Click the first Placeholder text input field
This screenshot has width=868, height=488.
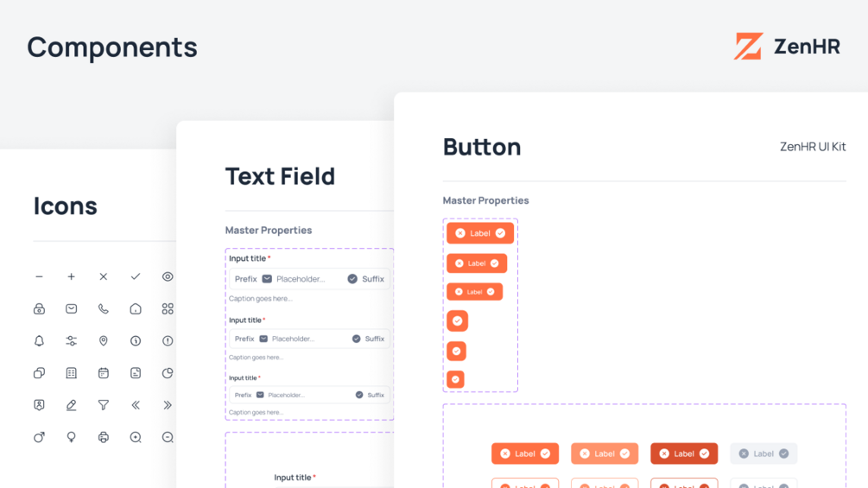(x=309, y=279)
